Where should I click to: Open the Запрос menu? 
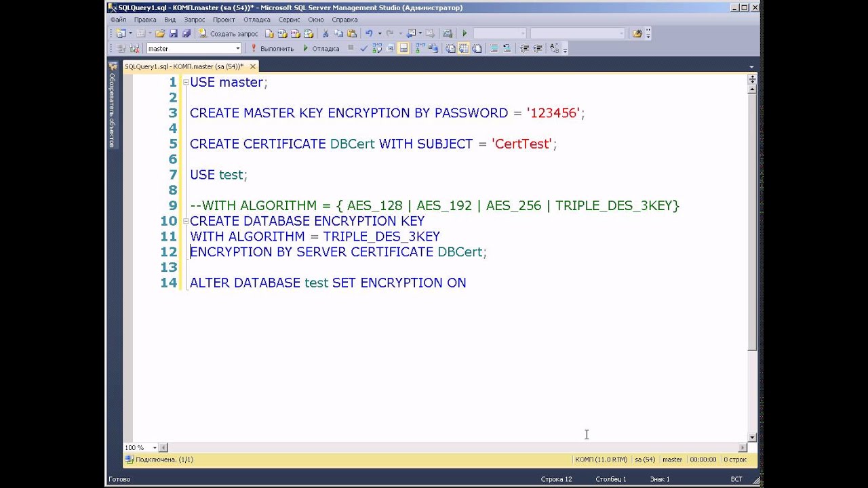click(x=195, y=20)
